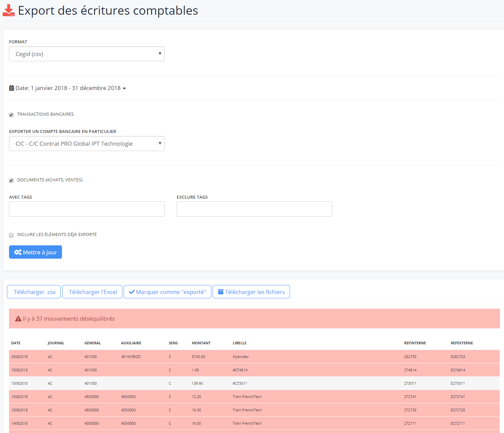The width and height of the screenshot is (504, 433).
Task: Click auxiliary cell 401MYBIZD
Action: click(131, 357)
